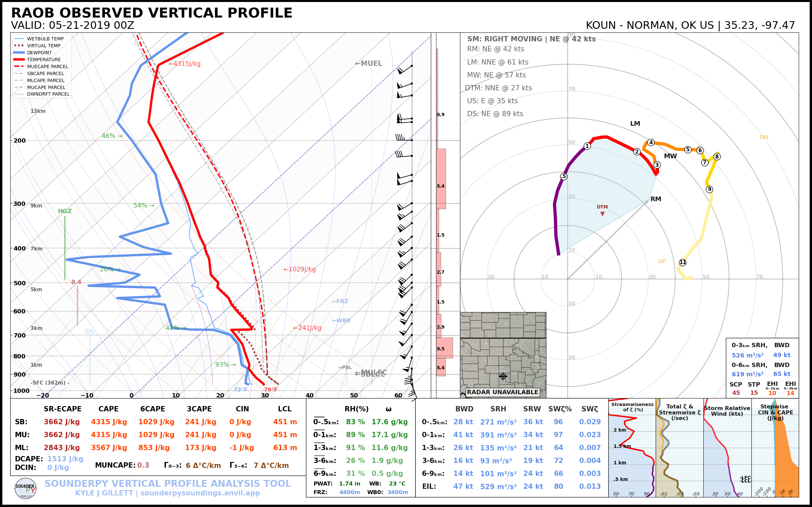Image resolution: width=812 pixels, height=507 pixels.
Task: Open the sounderpysoundings.anvil.app link
Action: click(x=200, y=493)
